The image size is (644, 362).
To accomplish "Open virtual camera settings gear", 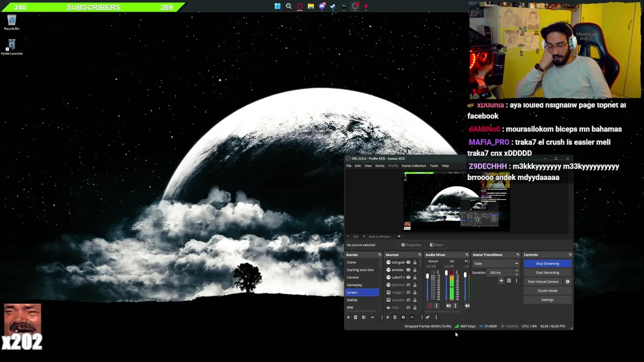I will click(x=568, y=282).
